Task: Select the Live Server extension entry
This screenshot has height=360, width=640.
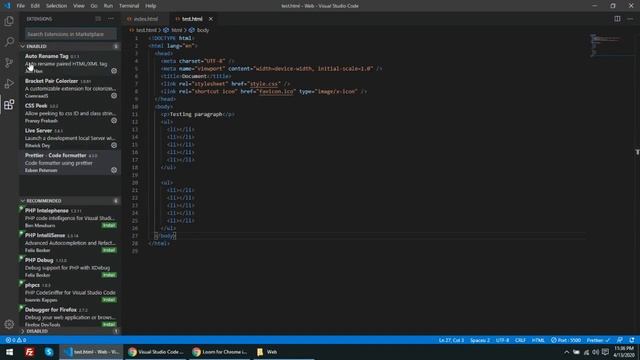Action: (x=70, y=138)
